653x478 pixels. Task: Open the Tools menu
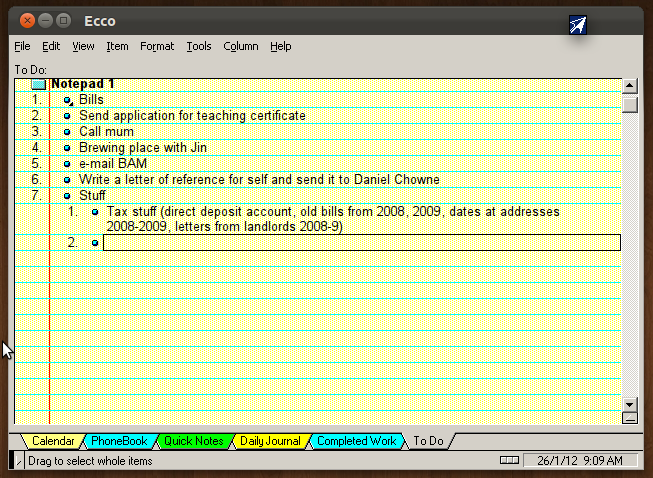pos(199,46)
